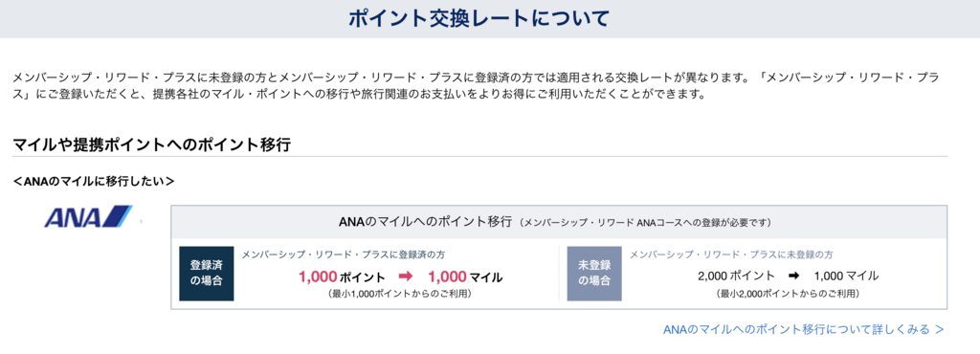Click the 最小2,000ポイントからのご利用 note
Image resolution: width=980 pixels, height=354 pixels.
coord(788,293)
